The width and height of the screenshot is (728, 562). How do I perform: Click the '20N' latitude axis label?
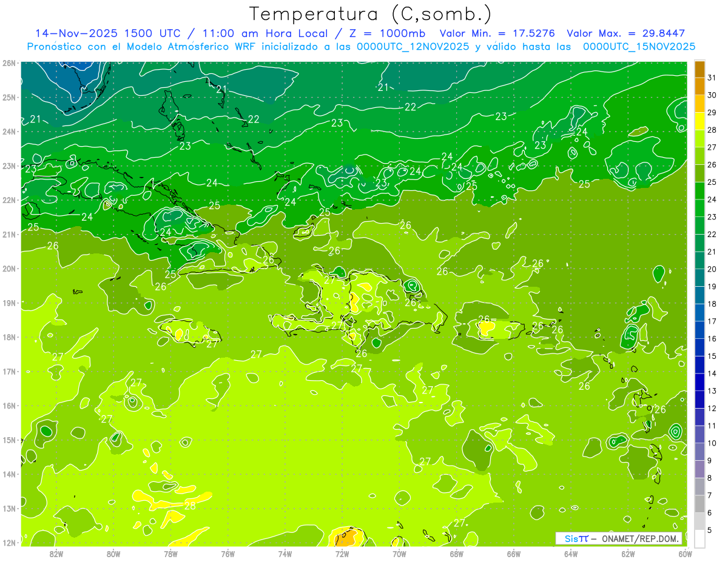tap(10, 269)
